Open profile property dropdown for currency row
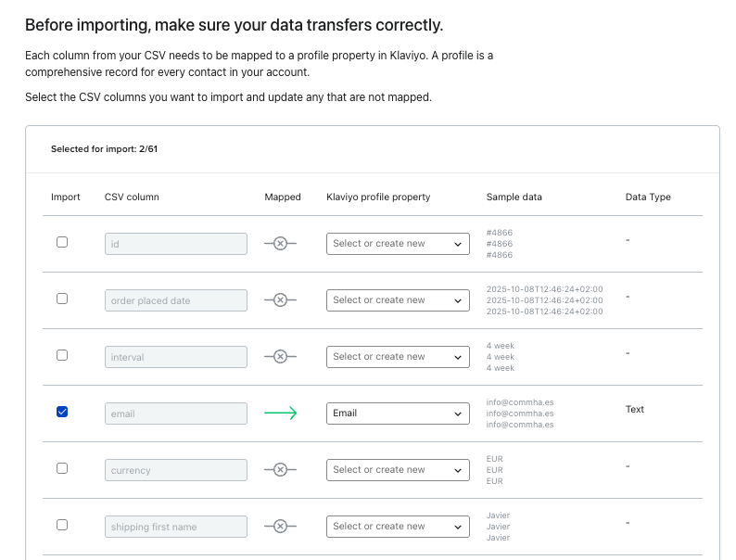 (x=398, y=470)
